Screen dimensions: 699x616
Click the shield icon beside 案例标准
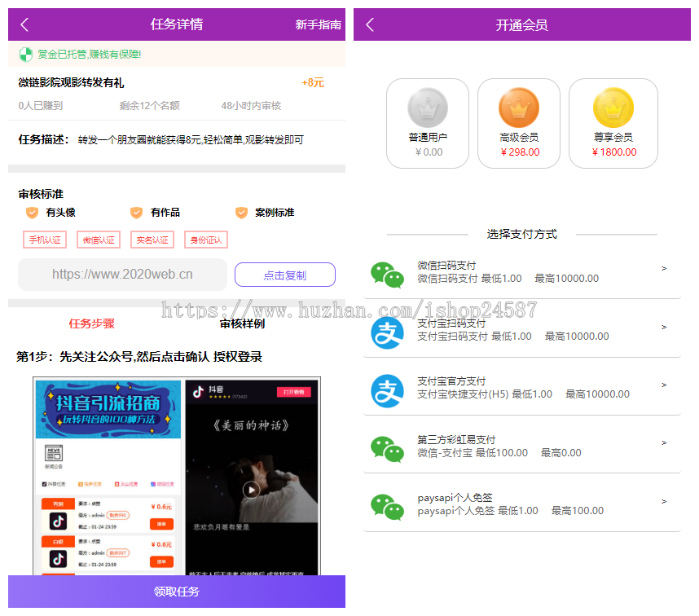pyautogui.click(x=241, y=213)
